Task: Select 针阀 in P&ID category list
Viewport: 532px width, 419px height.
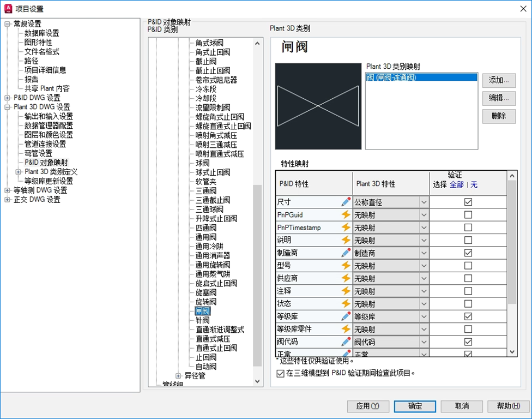Action: point(203,320)
